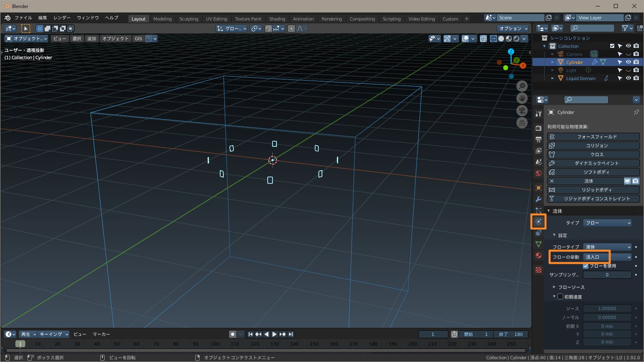Viewport: 644px width, 362px height.
Task: Click the select tool arrow icon
Action: [25, 29]
